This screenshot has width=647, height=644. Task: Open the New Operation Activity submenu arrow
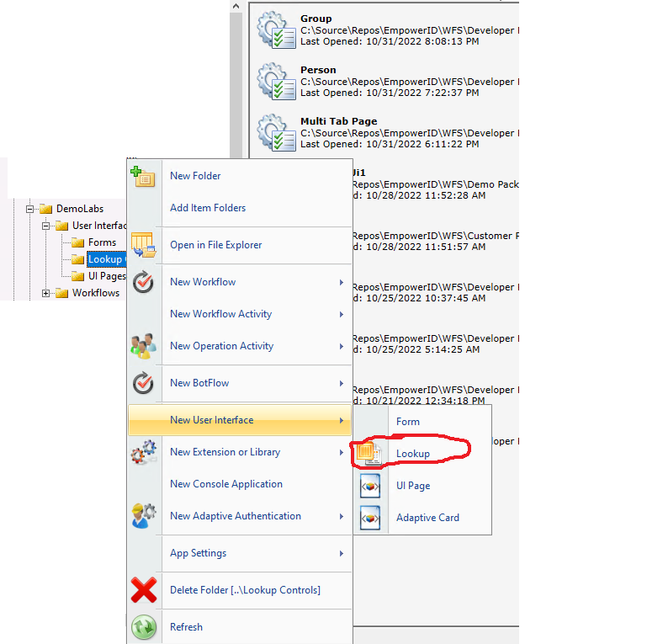[x=342, y=346]
